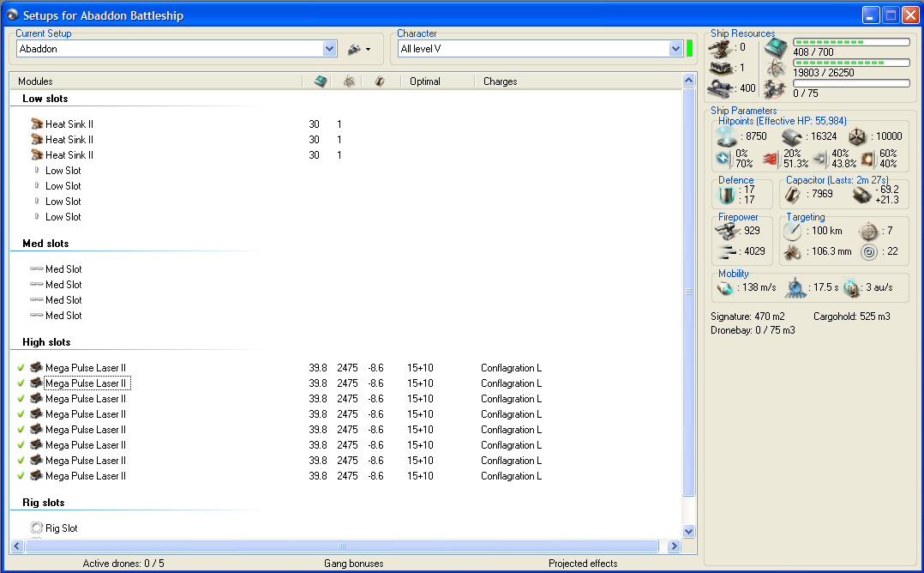Click the horizontal scrollbar right arrow

click(x=674, y=546)
